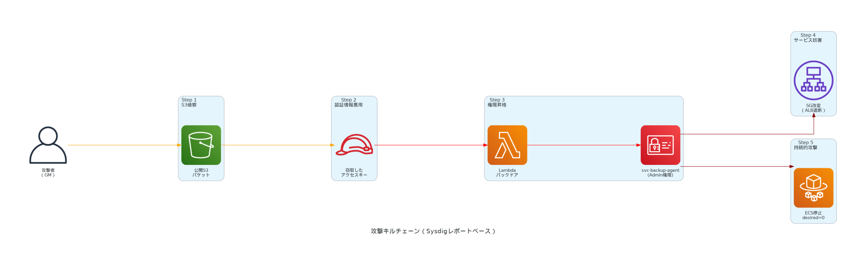Select the purple load balancer icon

(813, 80)
